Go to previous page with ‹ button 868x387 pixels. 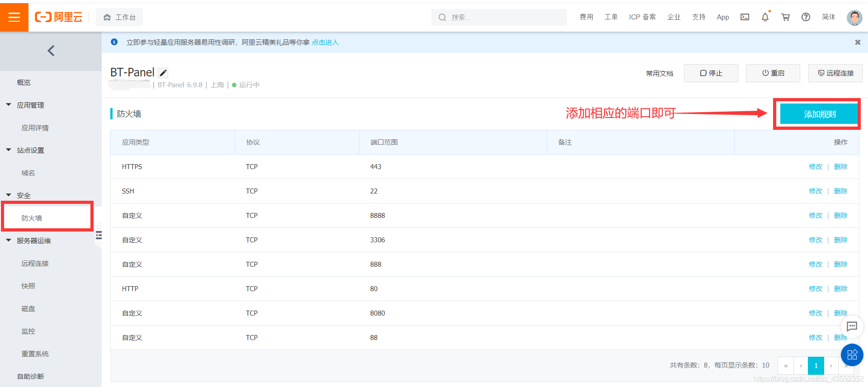point(801,366)
